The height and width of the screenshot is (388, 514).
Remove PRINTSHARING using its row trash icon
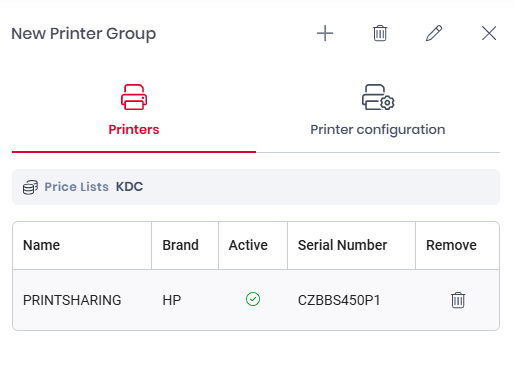tap(458, 300)
